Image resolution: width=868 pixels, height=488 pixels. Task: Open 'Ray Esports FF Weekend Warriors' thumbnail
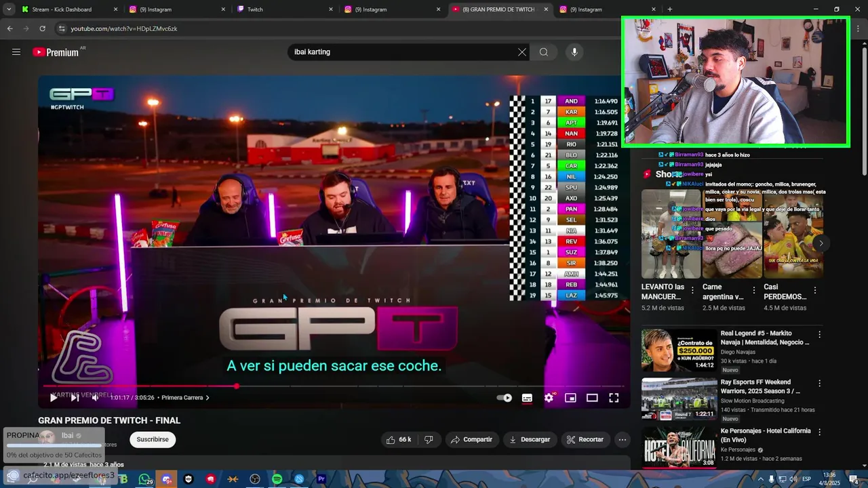coord(679,399)
